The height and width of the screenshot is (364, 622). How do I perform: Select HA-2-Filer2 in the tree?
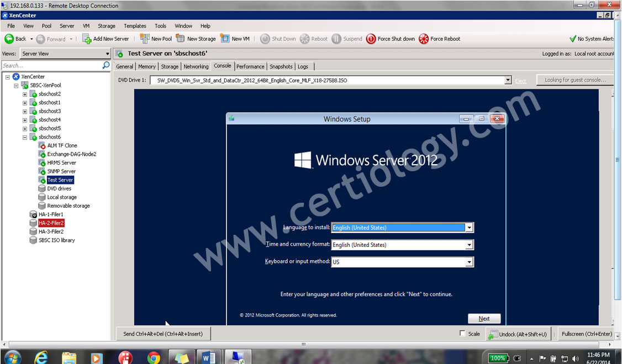(51, 223)
